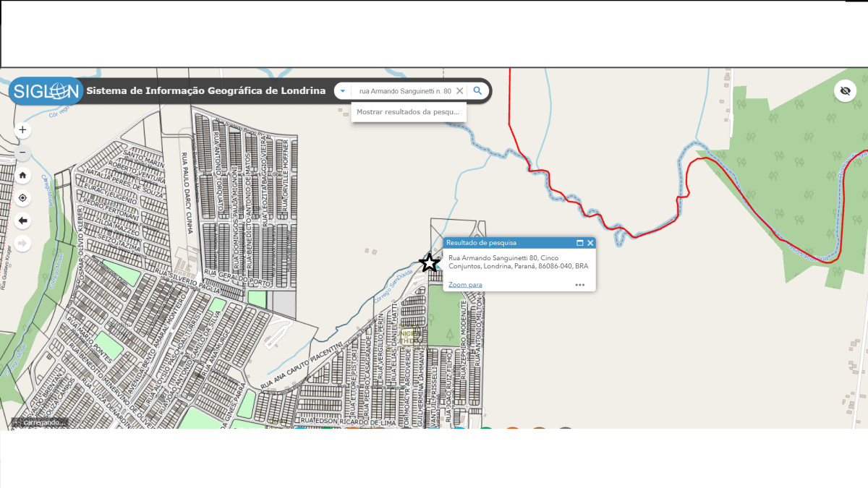Clear the search text with the X
The image size is (868, 488).
[459, 91]
